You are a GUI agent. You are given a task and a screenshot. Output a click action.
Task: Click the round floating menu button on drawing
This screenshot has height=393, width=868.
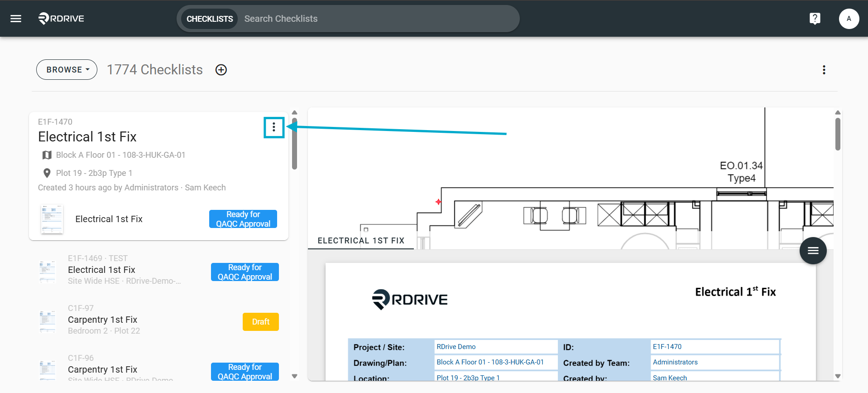click(x=813, y=251)
